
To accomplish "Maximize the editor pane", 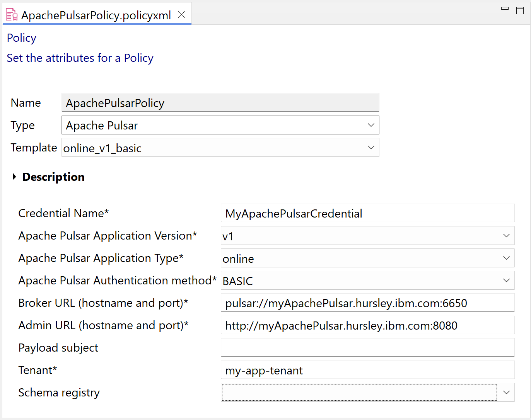I will click(x=520, y=10).
